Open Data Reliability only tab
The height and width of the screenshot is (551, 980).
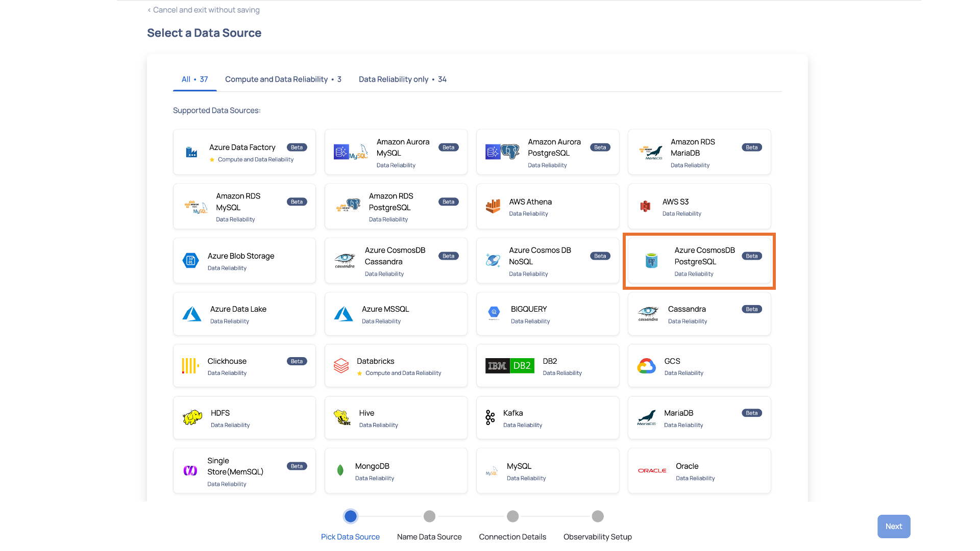(x=402, y=79)
